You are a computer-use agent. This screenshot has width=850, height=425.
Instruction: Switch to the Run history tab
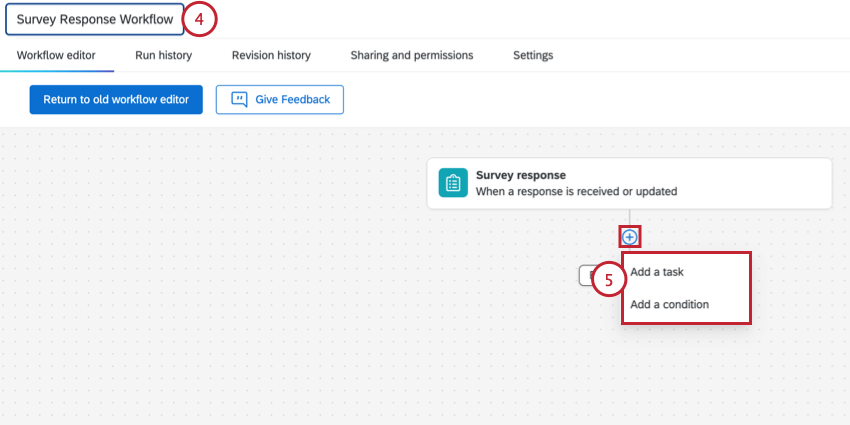163,55
